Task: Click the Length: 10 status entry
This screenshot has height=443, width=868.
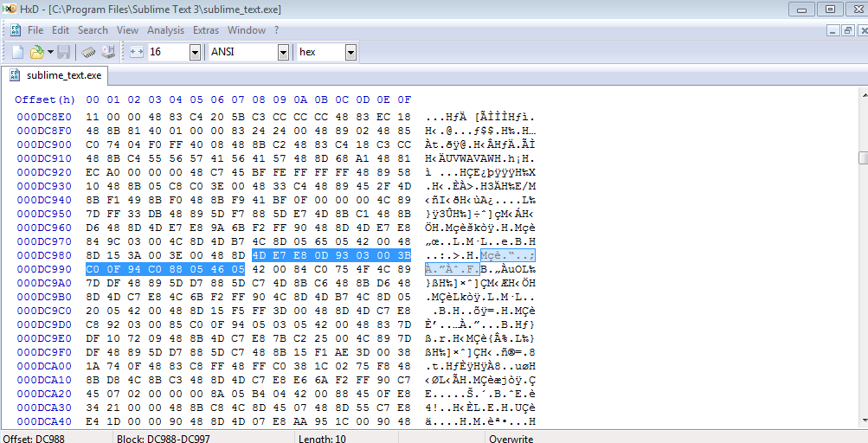Action: [322, 439]
